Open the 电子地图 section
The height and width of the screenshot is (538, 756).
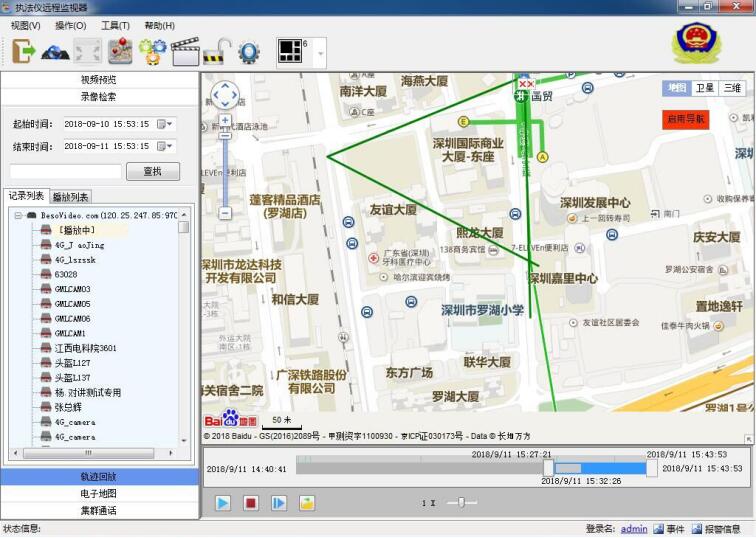pyautogui.click(x=99, y=494)
